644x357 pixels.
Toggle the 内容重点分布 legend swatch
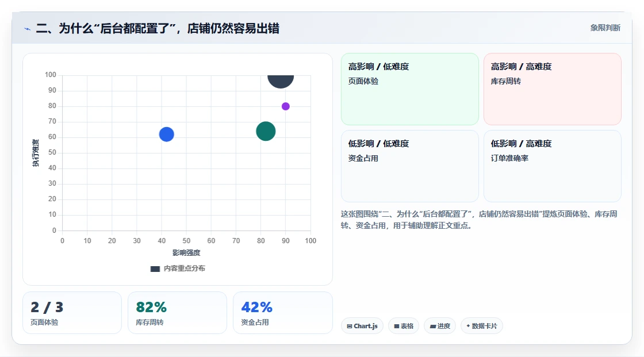click(x=155, y=268)
